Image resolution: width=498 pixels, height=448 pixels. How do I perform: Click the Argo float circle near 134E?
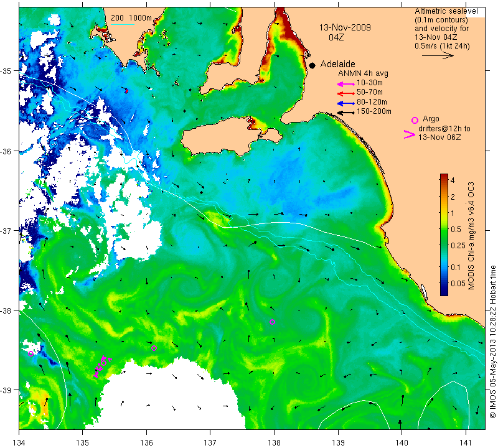[x=31, y=353]
